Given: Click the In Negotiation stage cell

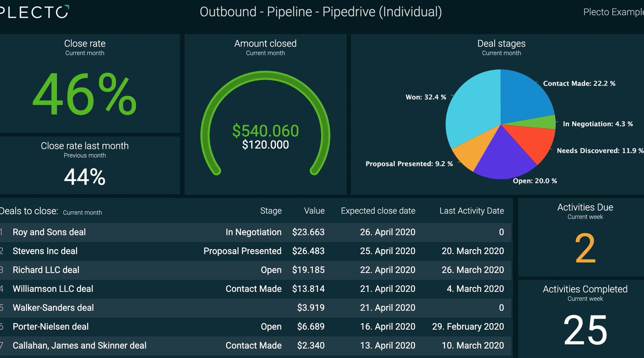Looking at the screenshot, I should [x=254, y=232].
